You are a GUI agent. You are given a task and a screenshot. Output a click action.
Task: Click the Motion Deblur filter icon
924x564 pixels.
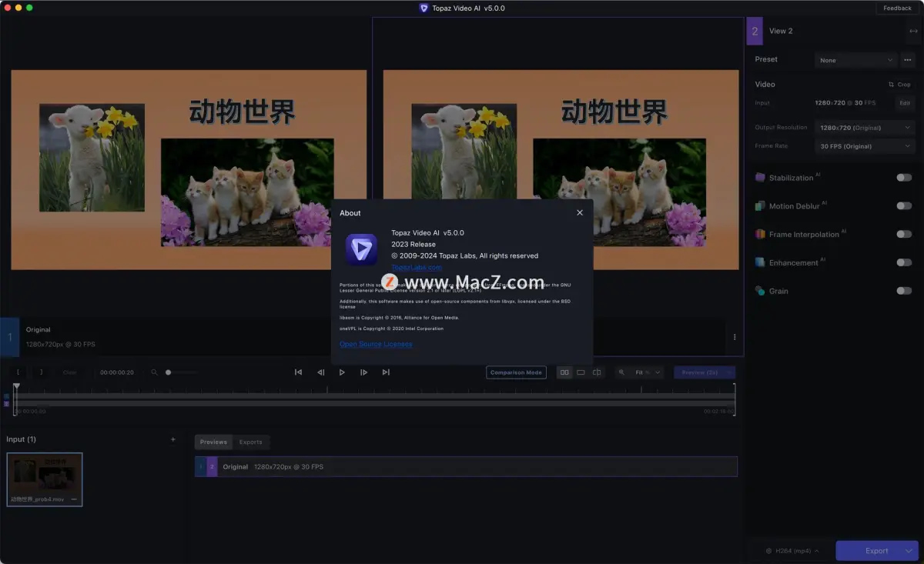760,206
